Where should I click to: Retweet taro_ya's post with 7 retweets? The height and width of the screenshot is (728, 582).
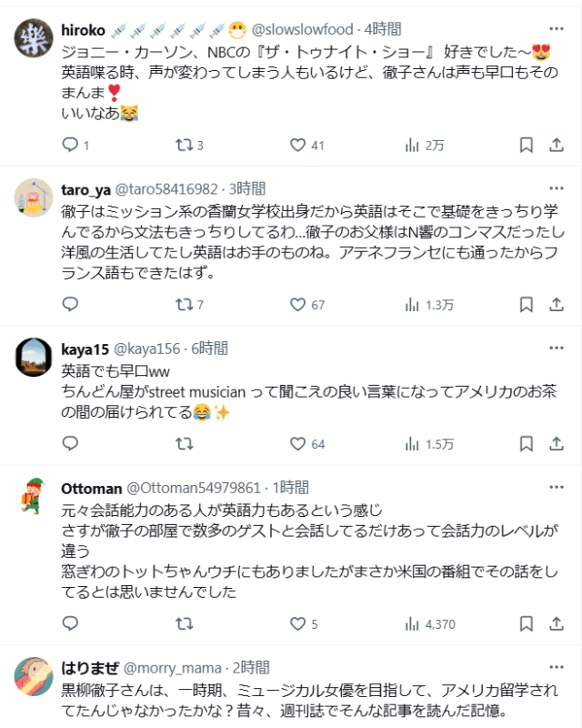(184, 304)
